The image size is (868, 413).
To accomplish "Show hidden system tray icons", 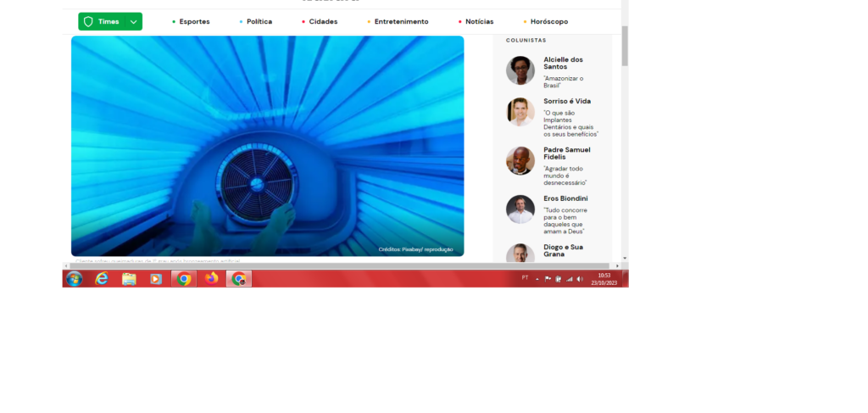I will click(537, 278).
